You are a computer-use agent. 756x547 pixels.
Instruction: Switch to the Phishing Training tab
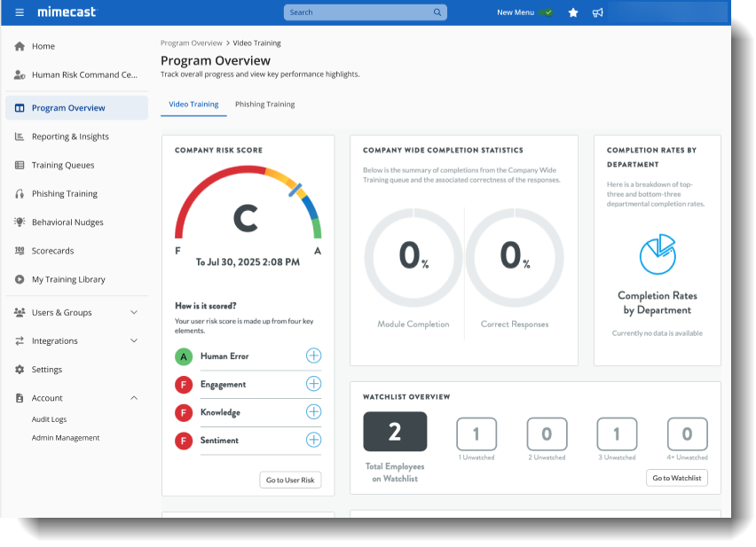pos(264,105)
